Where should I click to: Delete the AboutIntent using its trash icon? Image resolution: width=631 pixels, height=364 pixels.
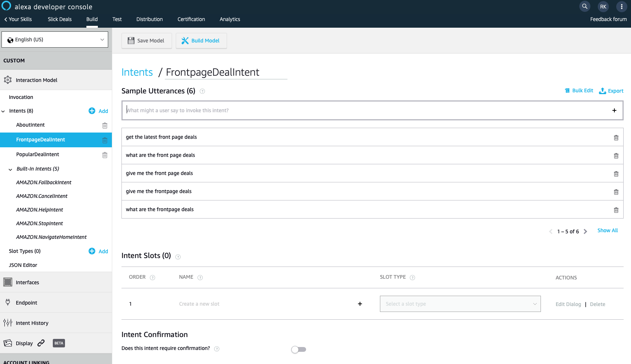[x=105, y=126]
